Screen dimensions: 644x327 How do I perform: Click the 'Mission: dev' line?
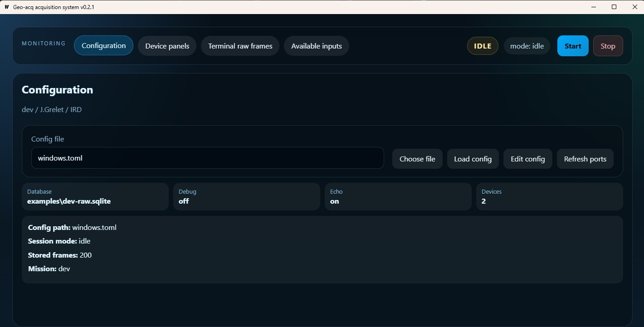click(49, 268)
